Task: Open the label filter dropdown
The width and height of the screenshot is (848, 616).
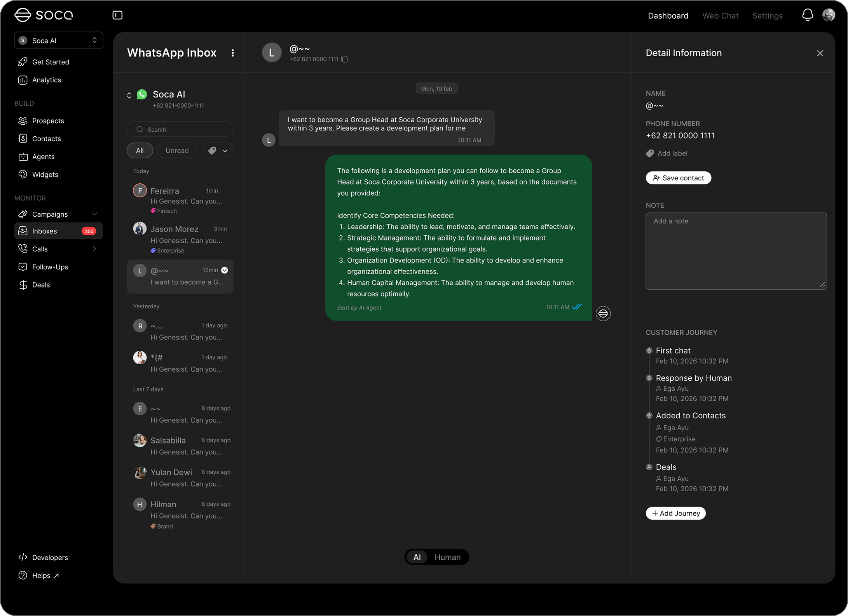Action: [218, 151]
